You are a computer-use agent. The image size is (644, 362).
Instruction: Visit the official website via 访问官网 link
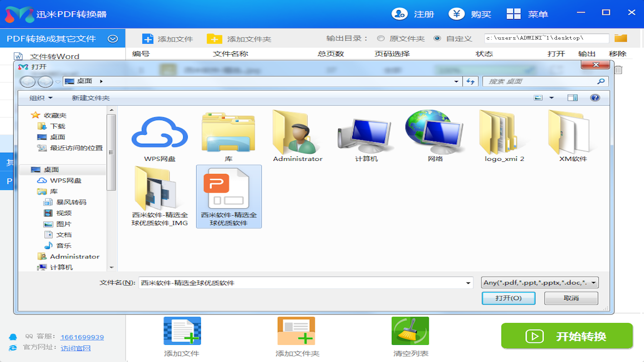pyautogui.click(x=75, y=347)
